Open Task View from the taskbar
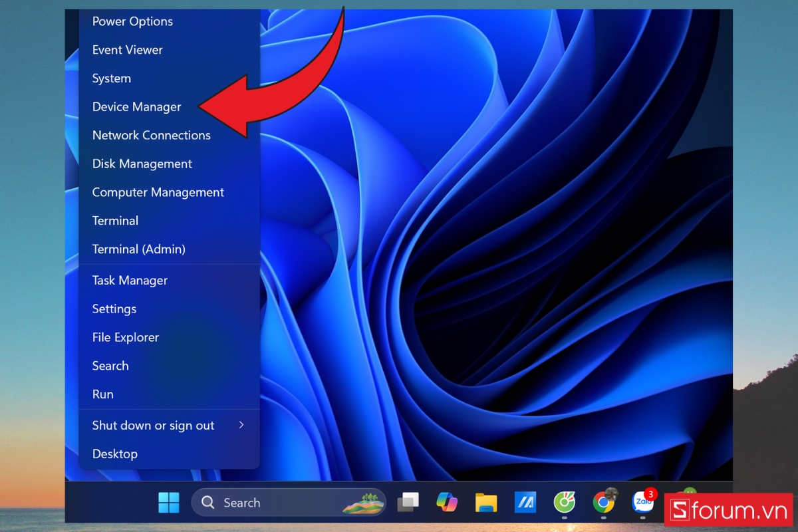Image resolution: width=798 pixels, height=532 pixels. coord(408,503)
